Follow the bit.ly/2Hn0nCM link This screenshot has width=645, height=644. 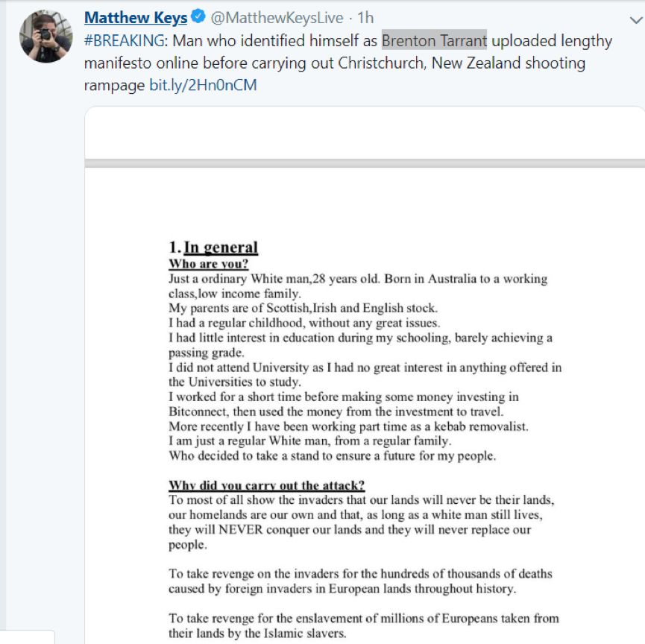pos(203,85)
